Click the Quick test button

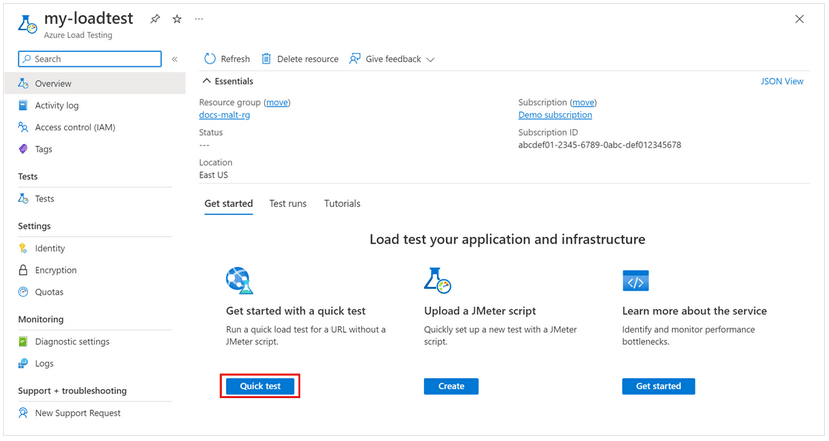tap(260, 387)
